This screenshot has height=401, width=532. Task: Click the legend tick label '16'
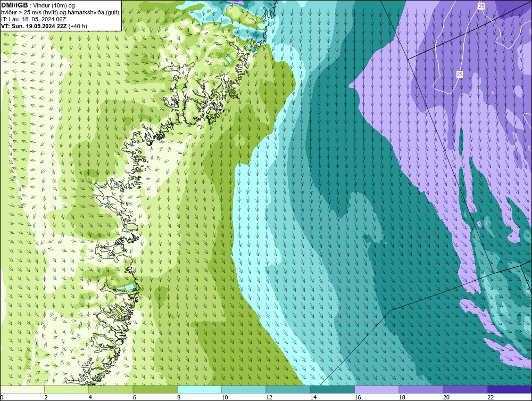point(358,397)
